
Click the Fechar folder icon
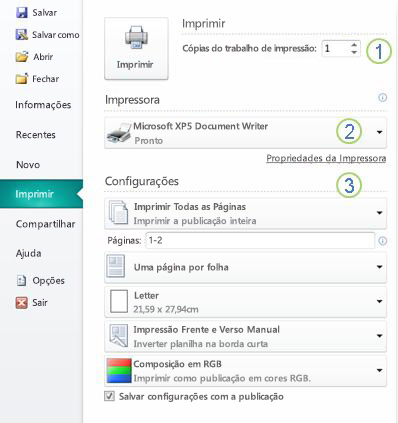[x=22, y=79]
